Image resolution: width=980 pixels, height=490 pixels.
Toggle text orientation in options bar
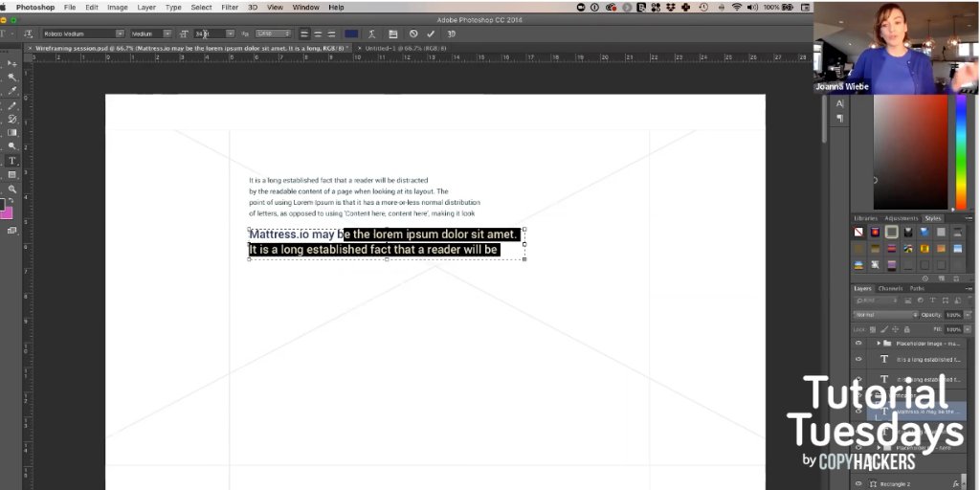pyautogui.click(x=28, y=33)
